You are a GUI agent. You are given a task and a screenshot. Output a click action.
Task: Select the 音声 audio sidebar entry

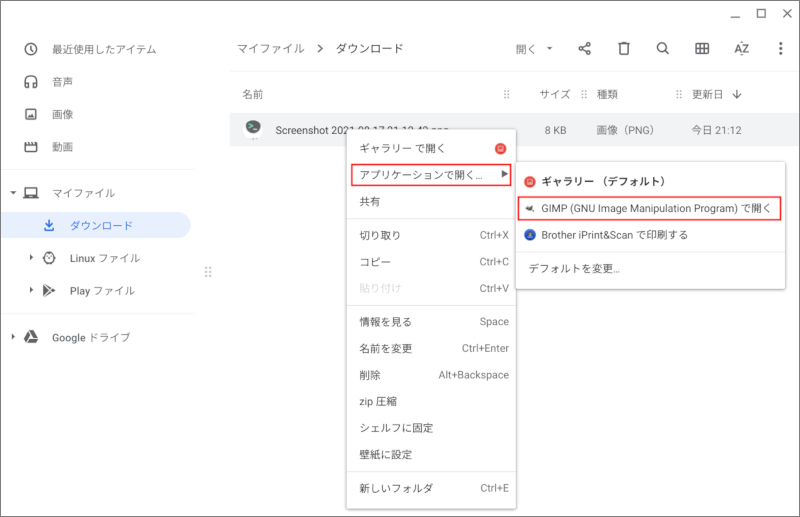[62, 81]
